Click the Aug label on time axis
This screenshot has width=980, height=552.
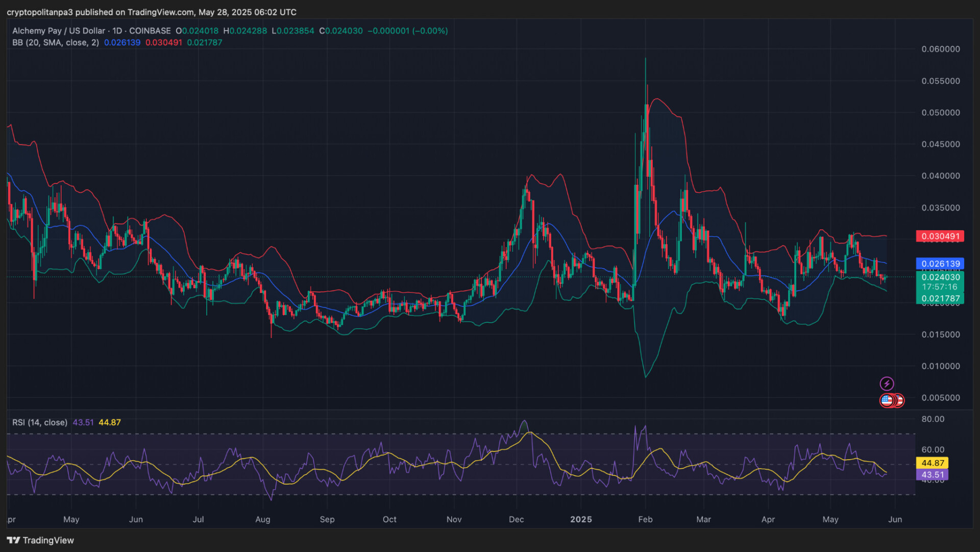[x=262, y=519]
